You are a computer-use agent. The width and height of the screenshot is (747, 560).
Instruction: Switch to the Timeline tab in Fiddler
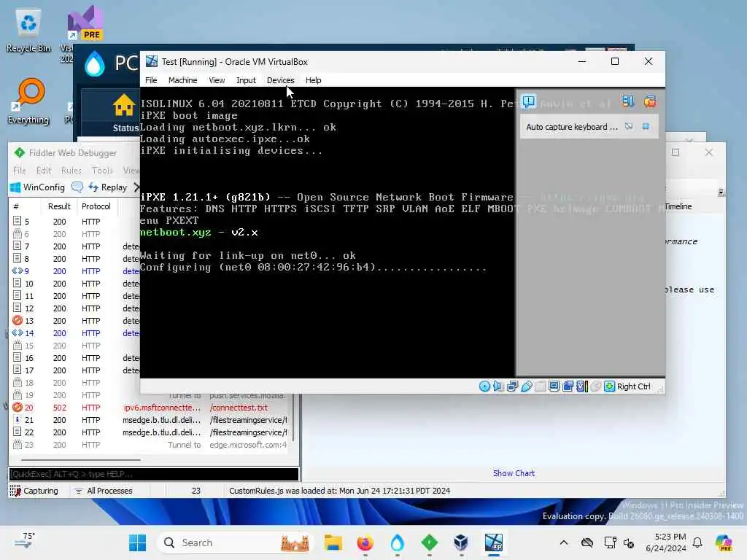click(678, 206)
